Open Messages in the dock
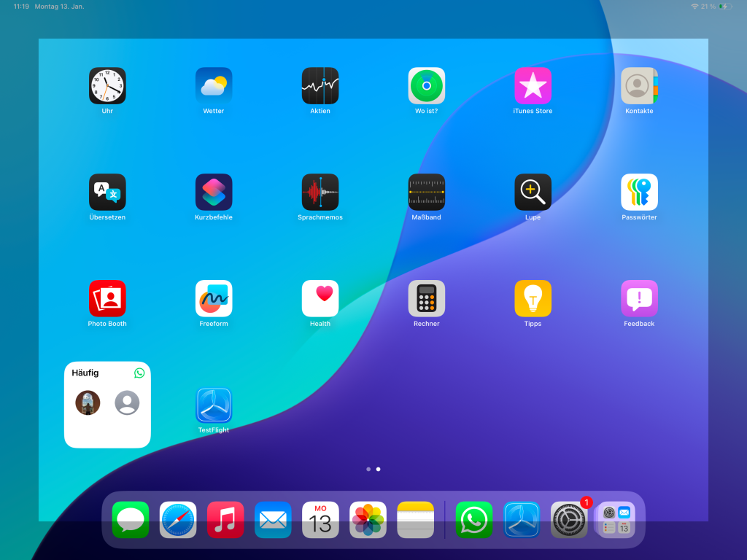The image size is (747, 560). click(131, 520)
